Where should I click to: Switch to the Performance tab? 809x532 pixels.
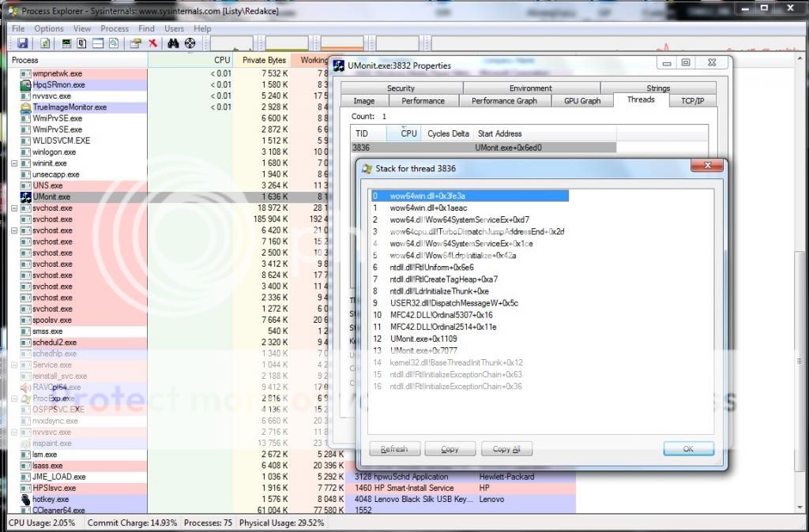(423, 101)
